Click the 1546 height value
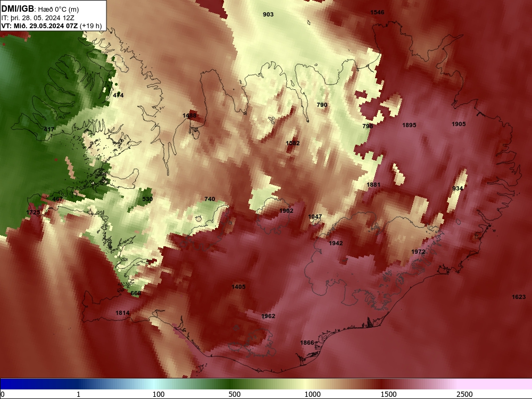This screenshot has height=399, width=532. pos(377,12)
